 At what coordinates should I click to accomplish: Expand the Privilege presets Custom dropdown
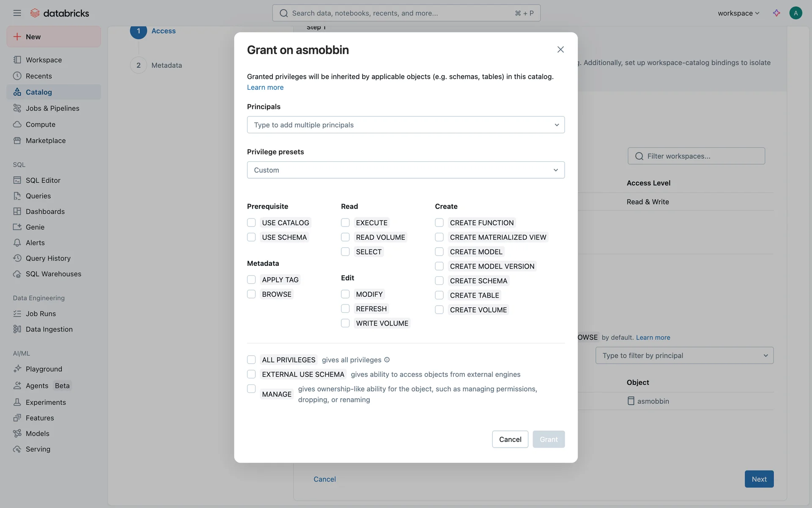point(406,170)
